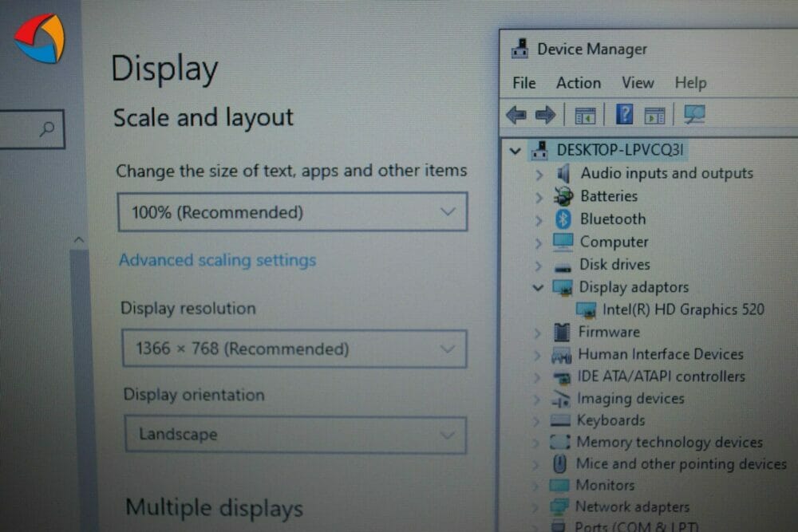Expand the Batteries node
The width and height of the screenshot is (798, 532).
[x=539, y=197]
